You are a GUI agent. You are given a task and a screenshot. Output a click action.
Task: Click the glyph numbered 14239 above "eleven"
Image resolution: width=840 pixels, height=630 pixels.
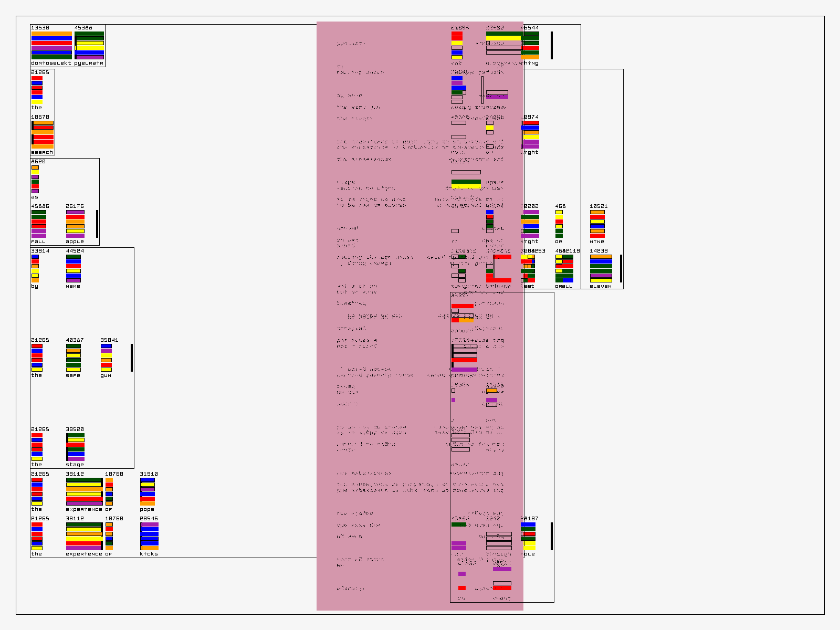(601, 268)
